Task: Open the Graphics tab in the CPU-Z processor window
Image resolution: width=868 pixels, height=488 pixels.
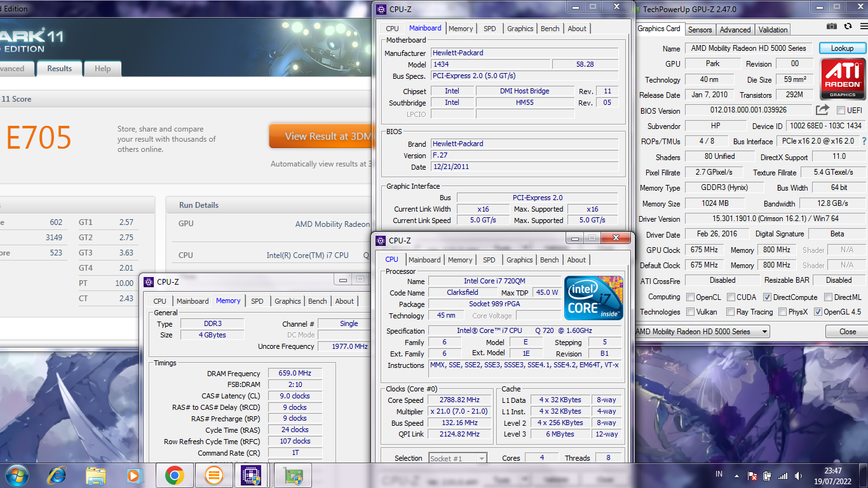Action: (520, 260)
